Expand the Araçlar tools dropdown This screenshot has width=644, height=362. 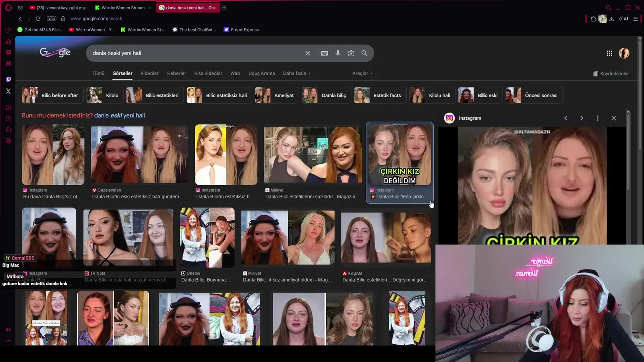pos(363,73)
